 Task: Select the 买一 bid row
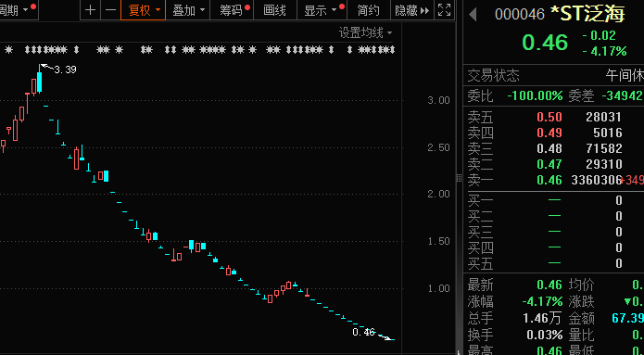click(553, 200)
